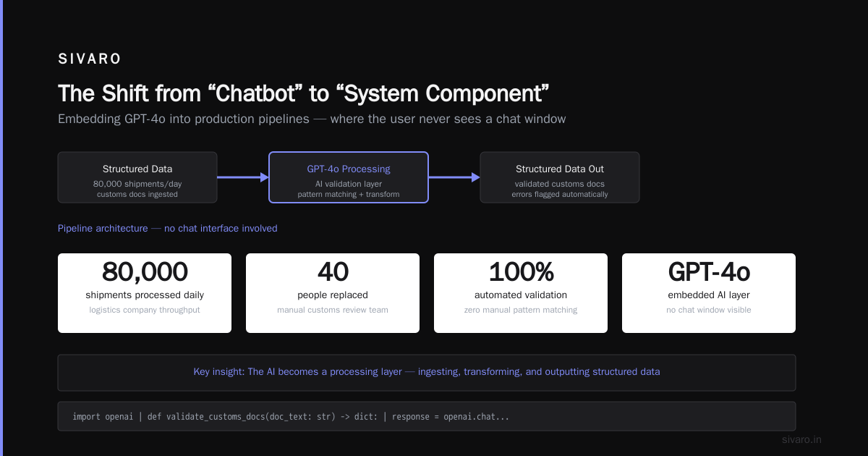Click the slide title about Chatbot shift
868x456 pixels.
[x=304, y=94]
